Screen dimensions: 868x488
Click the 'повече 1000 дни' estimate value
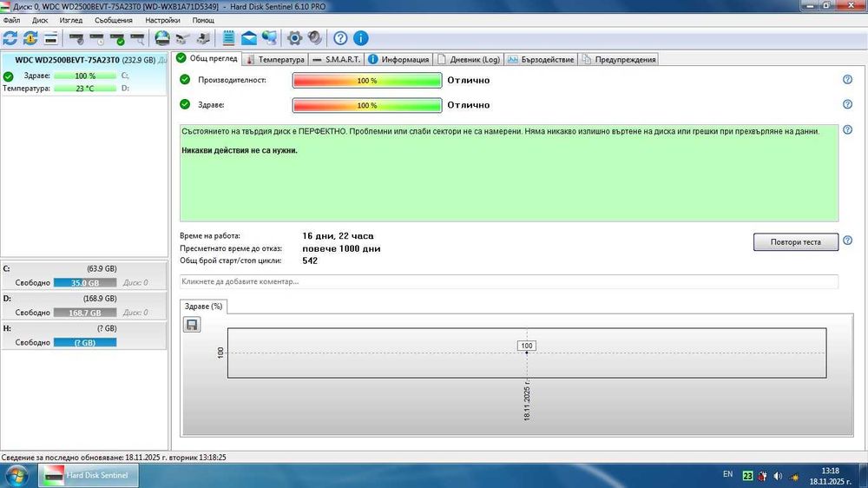tap(341, 248)
